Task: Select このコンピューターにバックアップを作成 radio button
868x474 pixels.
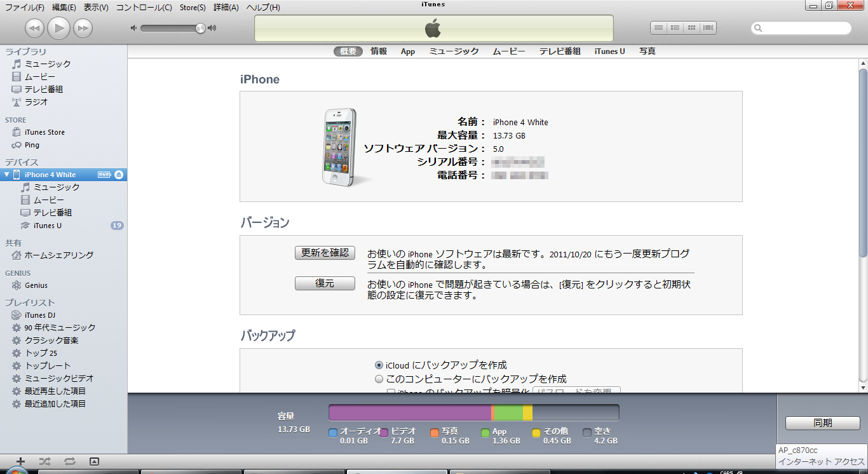Action: pos(379,379)
